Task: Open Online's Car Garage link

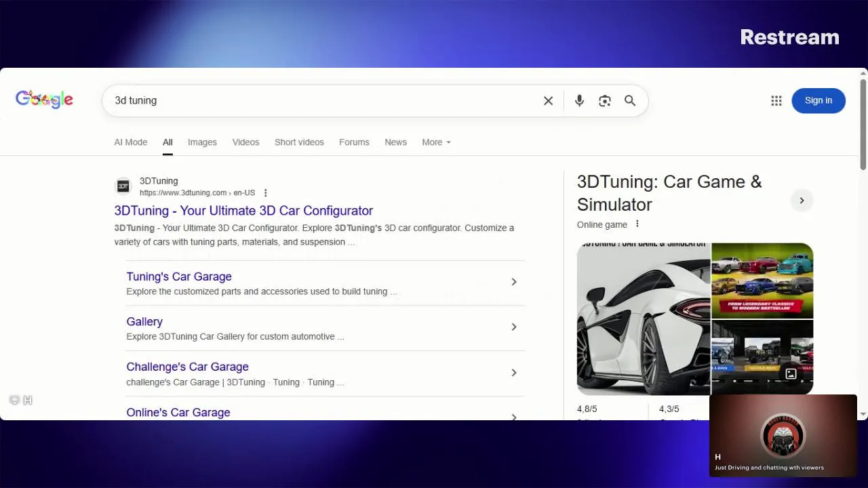Action: pos(178,412)
